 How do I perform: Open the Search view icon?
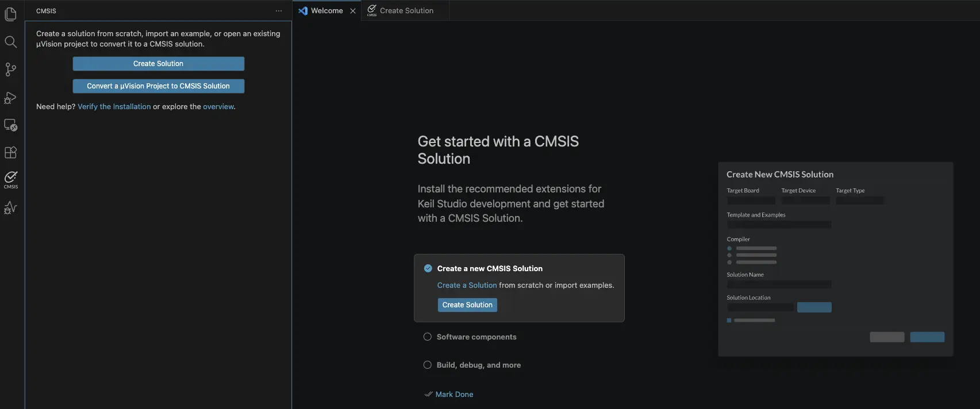[x=10, y=42]
